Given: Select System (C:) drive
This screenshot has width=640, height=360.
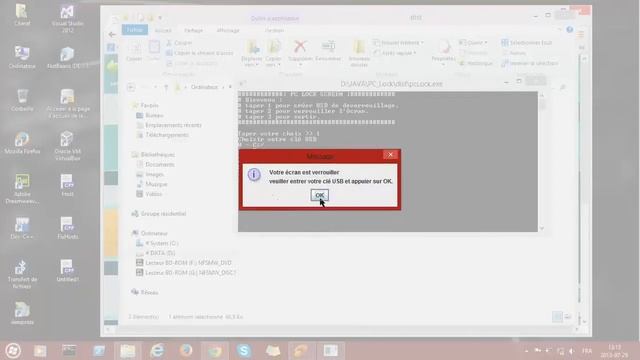Looking at the screenshot, I should (157, 243).
